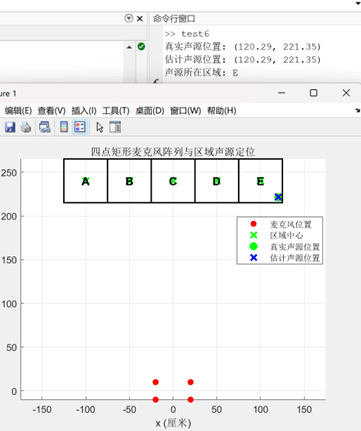Click region label B in the plot
This screenshot has width=361, height=431.
pos(129,181)
